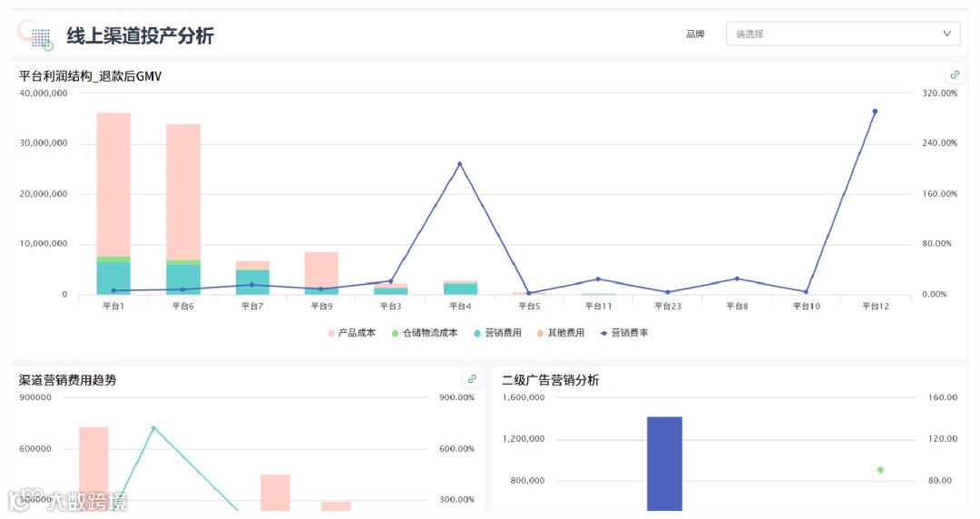Viewport: 980px width, 519px height.
Task: Click the 平台5 axis label
Action: click(x=529, y=306)
